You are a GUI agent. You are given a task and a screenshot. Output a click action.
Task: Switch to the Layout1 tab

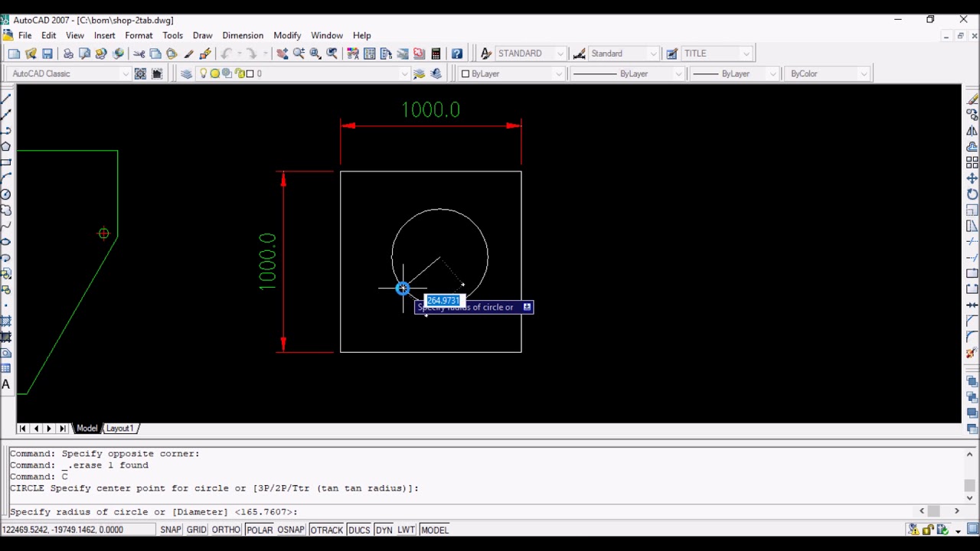click(119, 429)
